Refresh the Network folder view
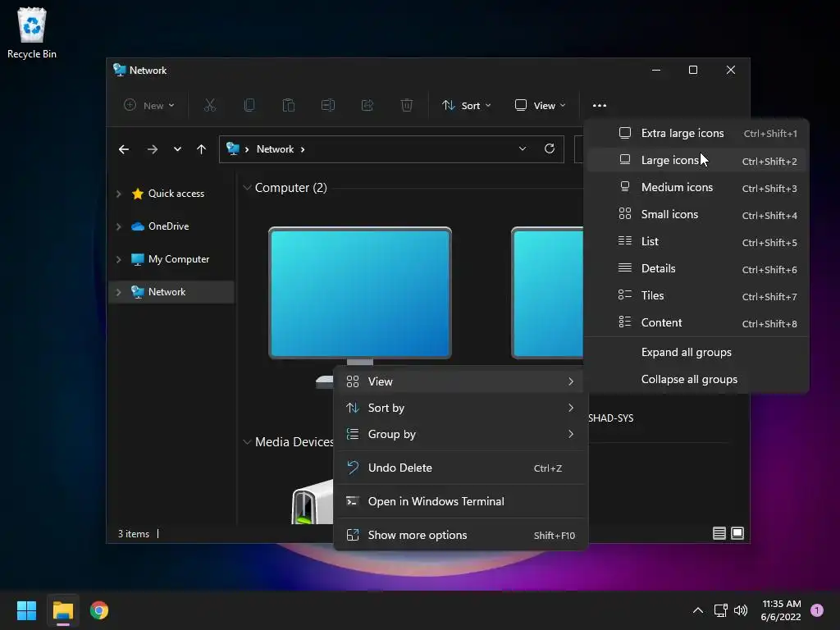The width and height of the screenshot is (840, 630). [x=549, y=148]
